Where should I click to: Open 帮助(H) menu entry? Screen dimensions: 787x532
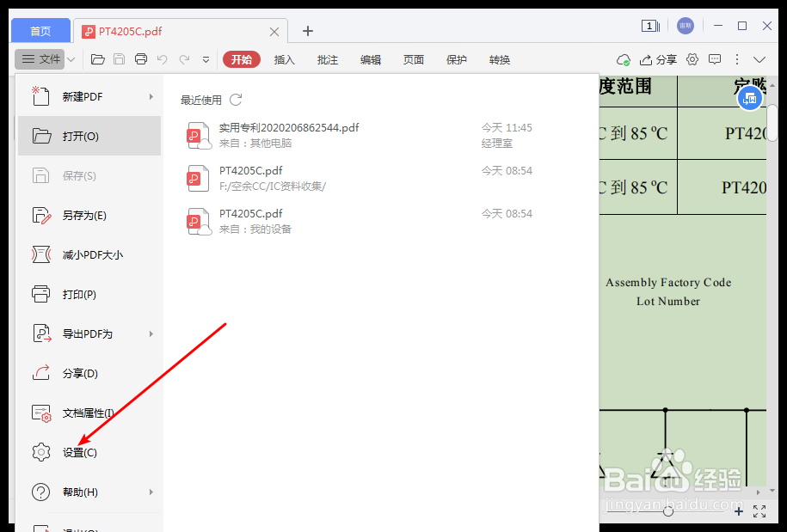tap(89, 492)
